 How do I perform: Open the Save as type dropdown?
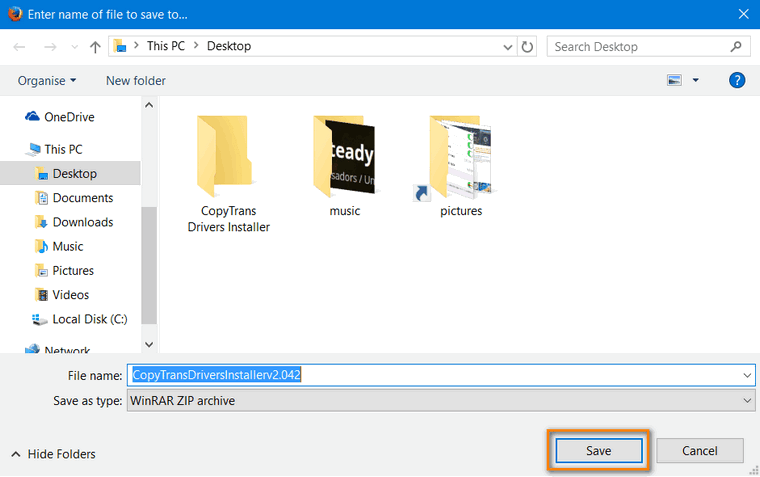pos(441,401)
